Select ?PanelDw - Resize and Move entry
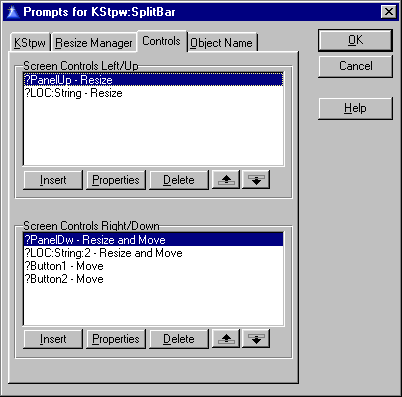Screen dimensions: 402x397 [153, 240]
